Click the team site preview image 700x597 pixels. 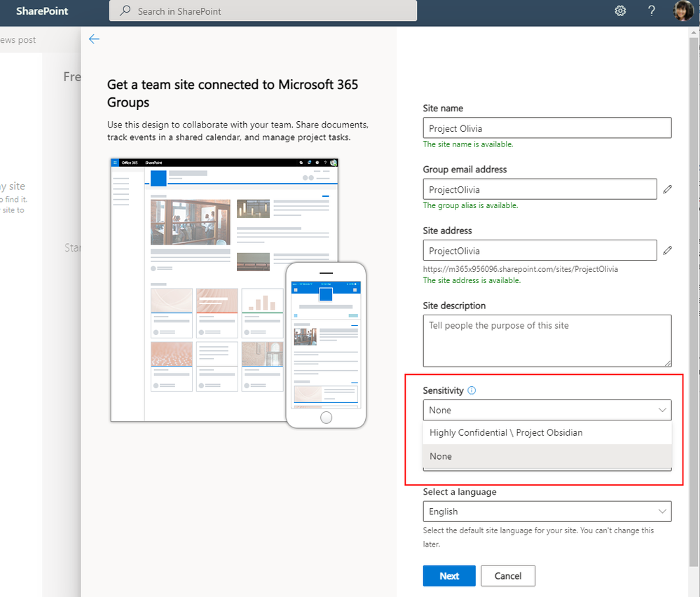(238, 293)
